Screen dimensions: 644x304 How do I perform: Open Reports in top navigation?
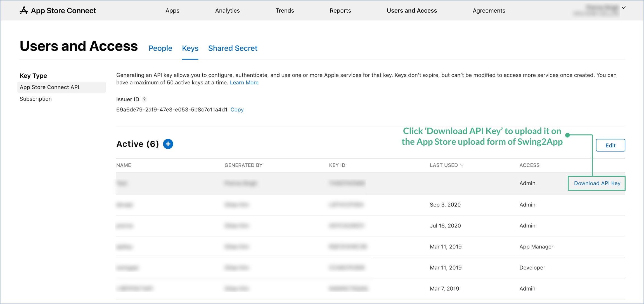coord(340,10)
